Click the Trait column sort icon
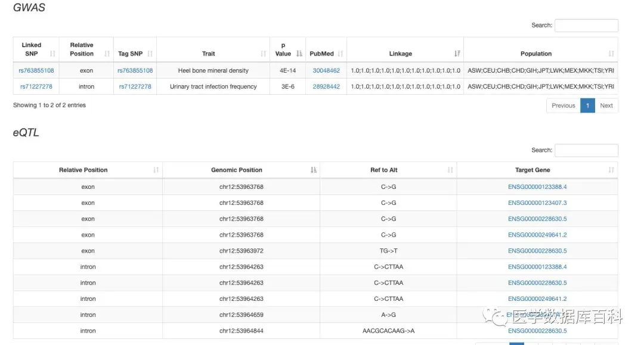The height and width of the screenshot is (345, 644). pos(264,54)
